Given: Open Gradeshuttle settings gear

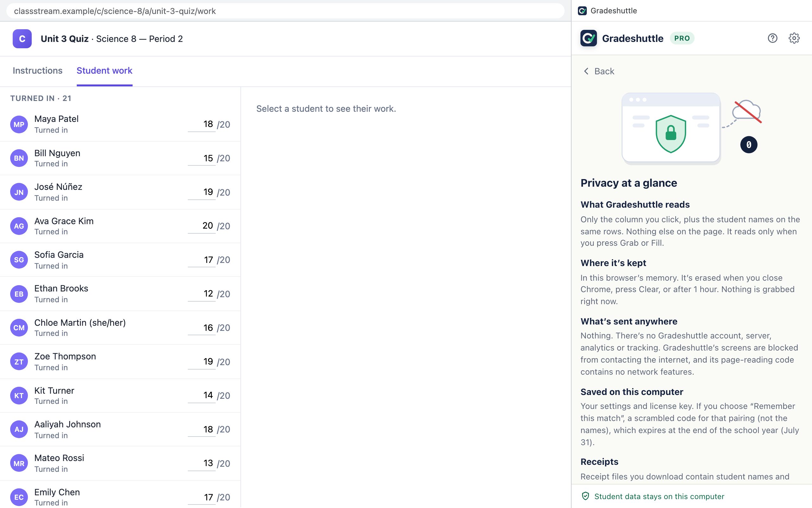Looking at the screenshot, I should click(x=794, y=38).
